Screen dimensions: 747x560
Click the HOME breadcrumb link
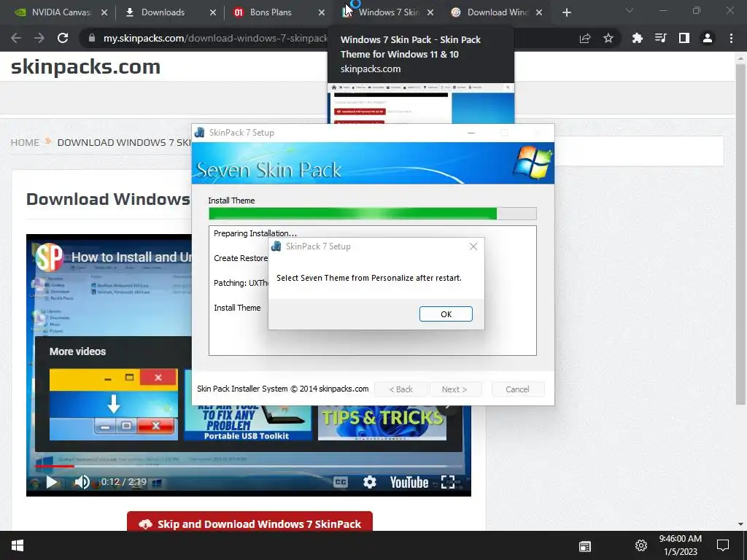point(25,142)
